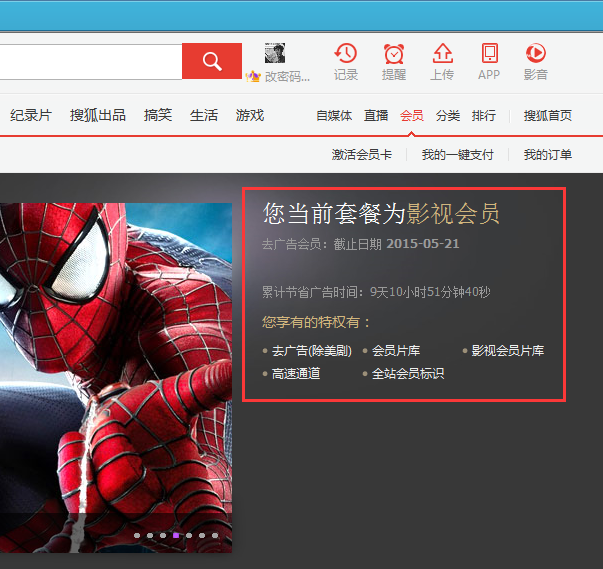Screen dimensions: 603x569
Task: Select the second carousel dot
Action: [150, 536]
